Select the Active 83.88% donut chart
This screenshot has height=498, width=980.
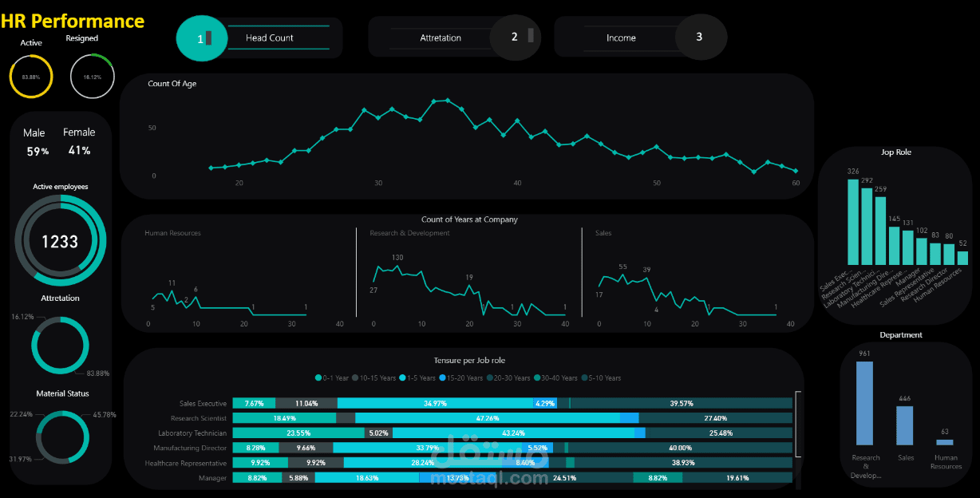[31, 77]
